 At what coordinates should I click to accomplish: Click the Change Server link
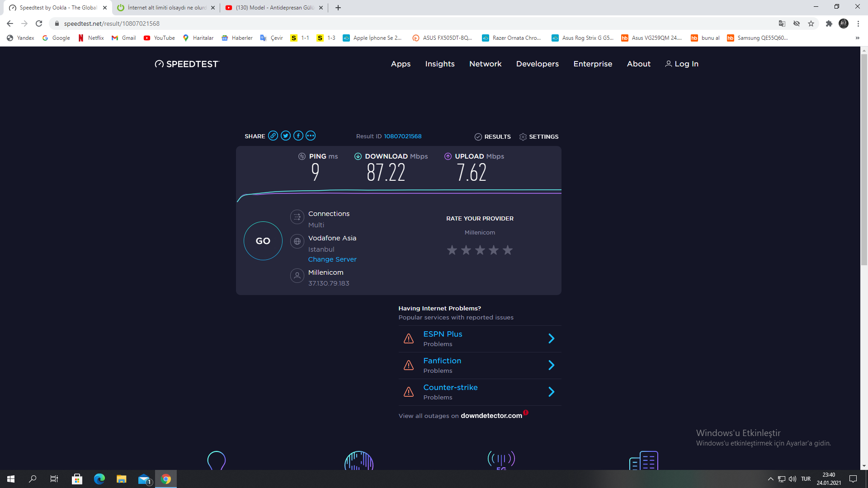[332, 259]
